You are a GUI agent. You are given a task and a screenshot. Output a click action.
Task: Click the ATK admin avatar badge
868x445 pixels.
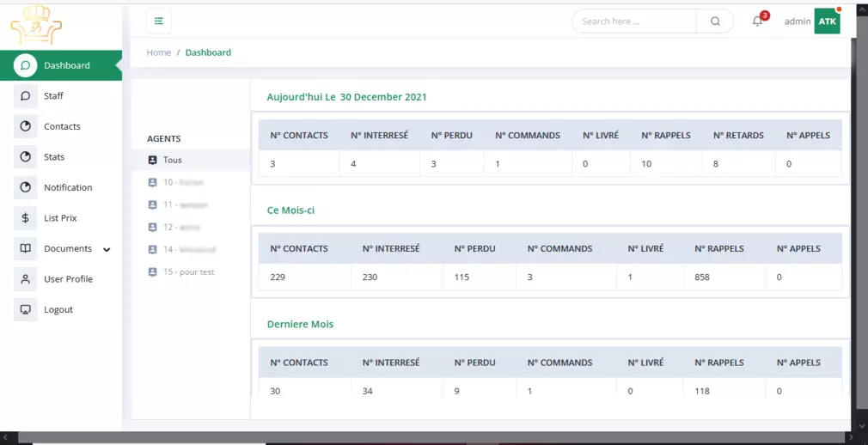point(827,21)
